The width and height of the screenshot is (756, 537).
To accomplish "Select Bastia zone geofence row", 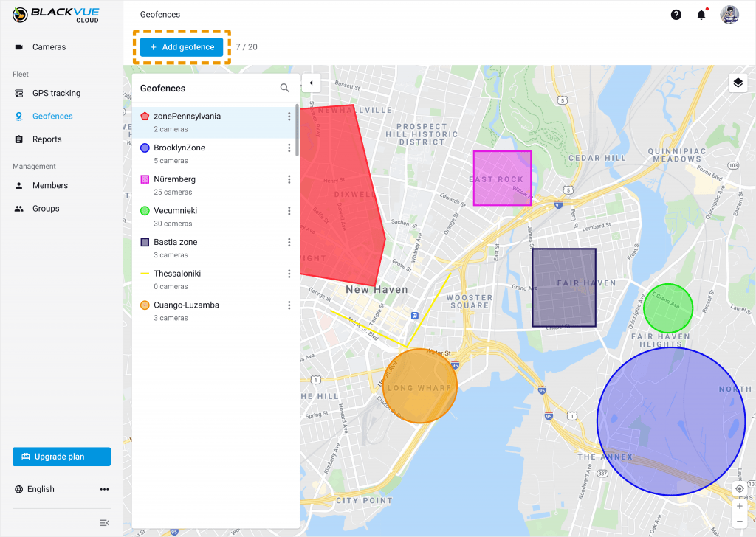I will 215,248.
